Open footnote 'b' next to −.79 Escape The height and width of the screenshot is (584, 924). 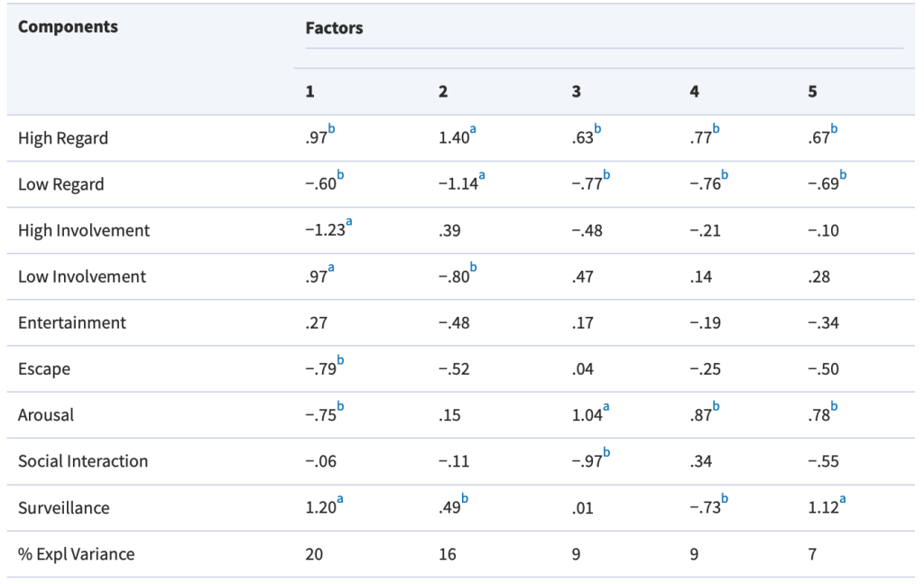tap(340, 361)
